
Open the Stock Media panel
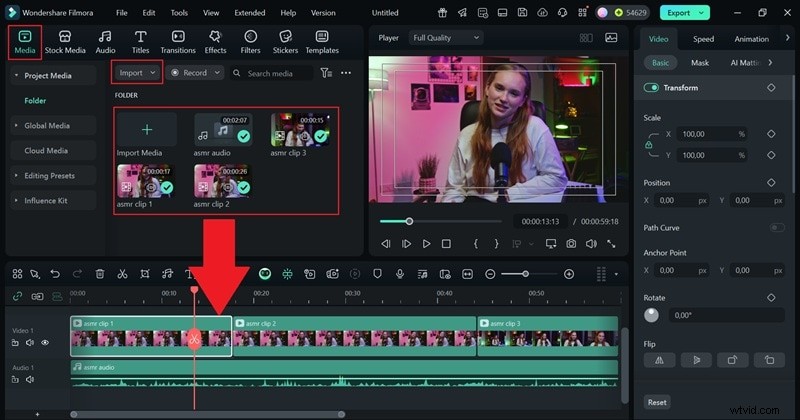click(x=65, y=42)
